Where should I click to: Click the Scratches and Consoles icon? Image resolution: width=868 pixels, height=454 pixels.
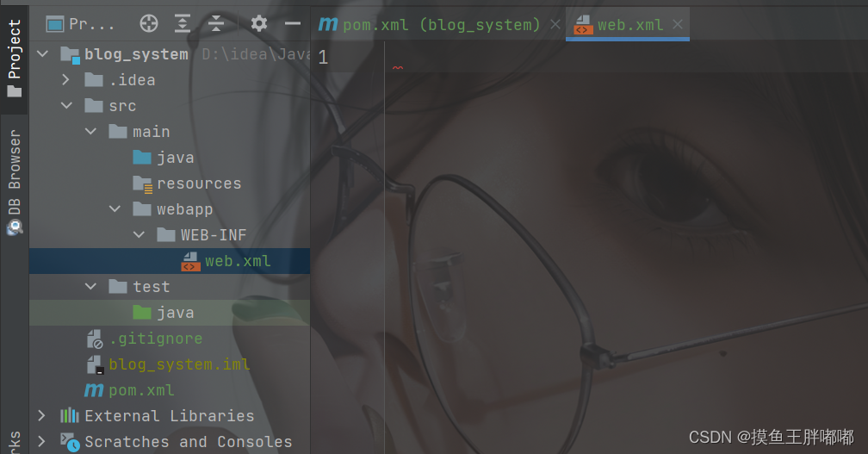pos(70,442)
